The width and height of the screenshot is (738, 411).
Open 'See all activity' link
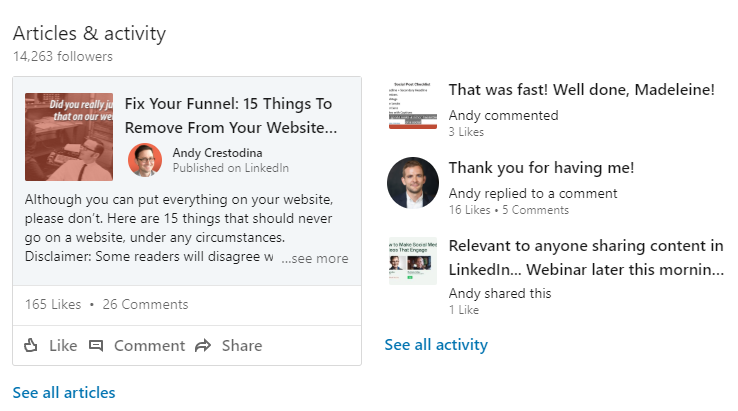[436, 345]
